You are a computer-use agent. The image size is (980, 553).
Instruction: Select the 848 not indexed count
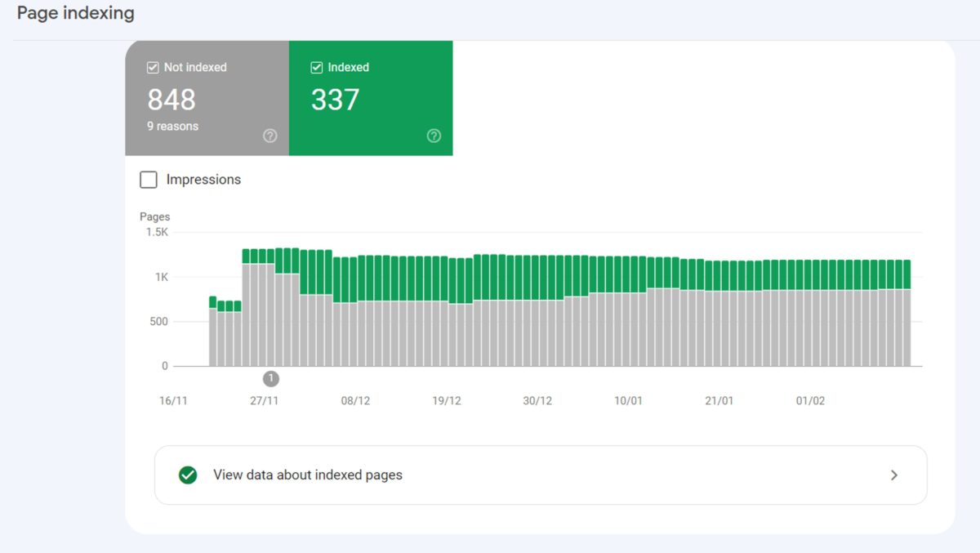click(x=171, y=100)
